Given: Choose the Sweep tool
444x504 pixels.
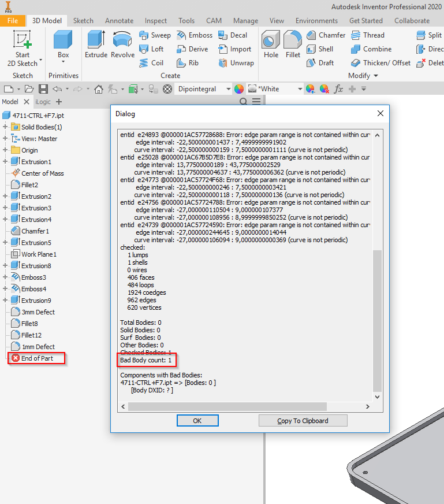Looking at the screenshot, I should 155,35.
